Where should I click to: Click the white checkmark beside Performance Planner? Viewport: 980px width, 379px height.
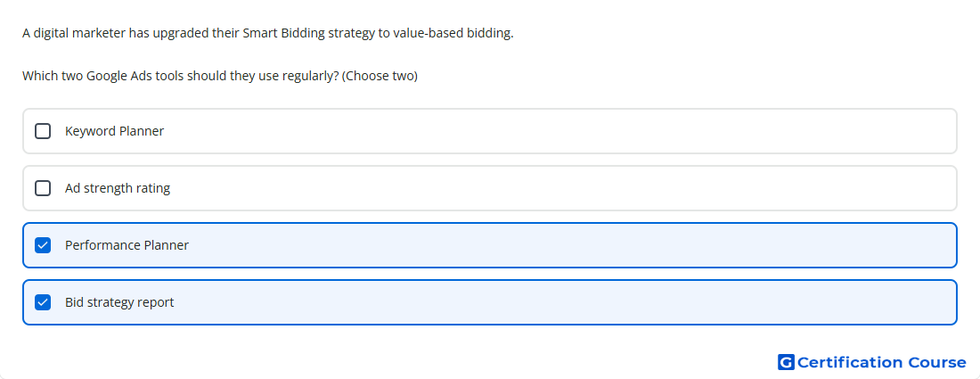pyautogui.click(x=43, y=245)
